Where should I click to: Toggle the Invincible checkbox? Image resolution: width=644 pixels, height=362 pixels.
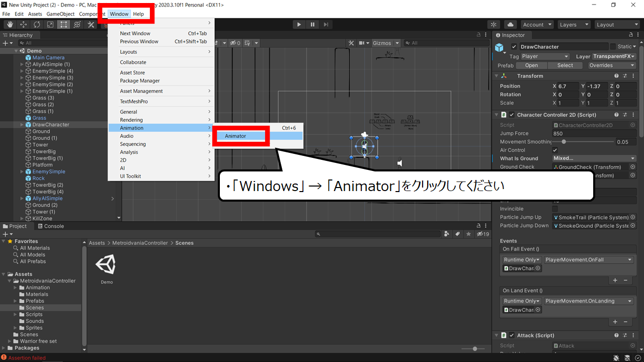click(x=555, y=209)
